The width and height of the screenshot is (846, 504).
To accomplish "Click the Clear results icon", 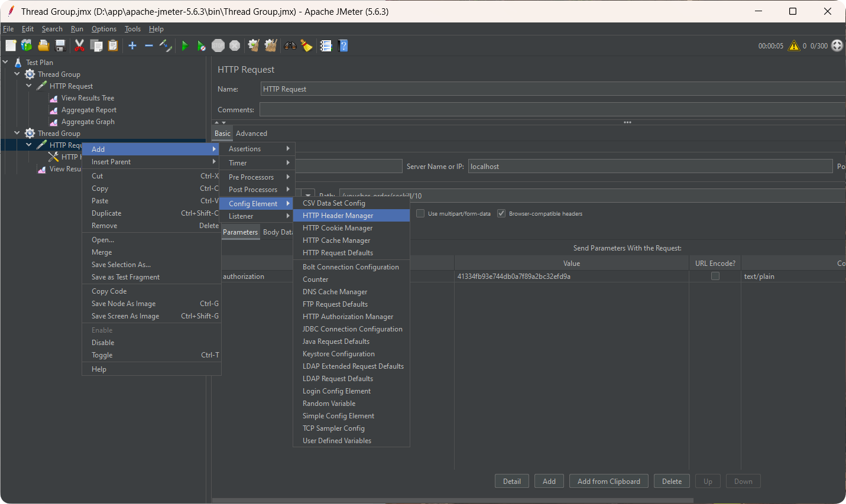I will click(x=254, y=45).
